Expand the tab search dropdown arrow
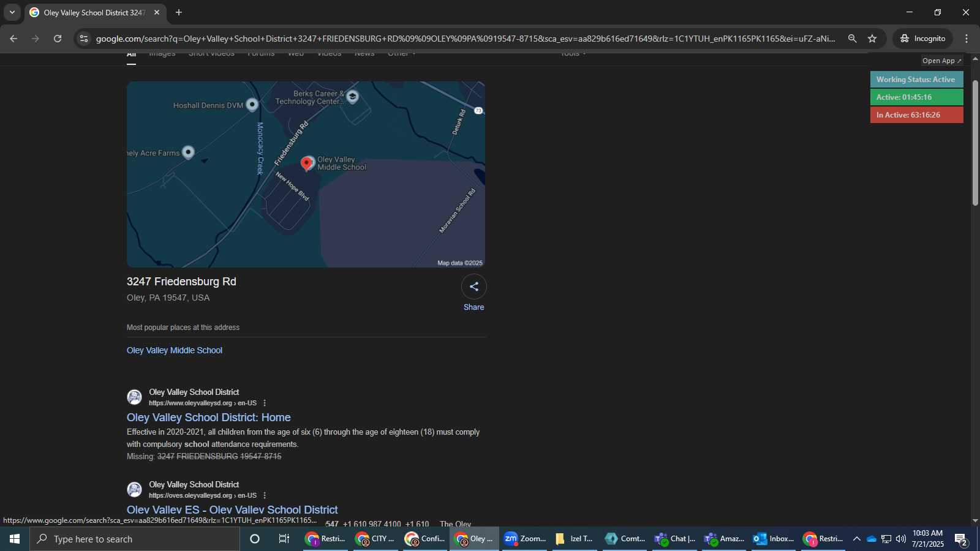980x551 pixels. pyautogui.click(x=12, y=12)
